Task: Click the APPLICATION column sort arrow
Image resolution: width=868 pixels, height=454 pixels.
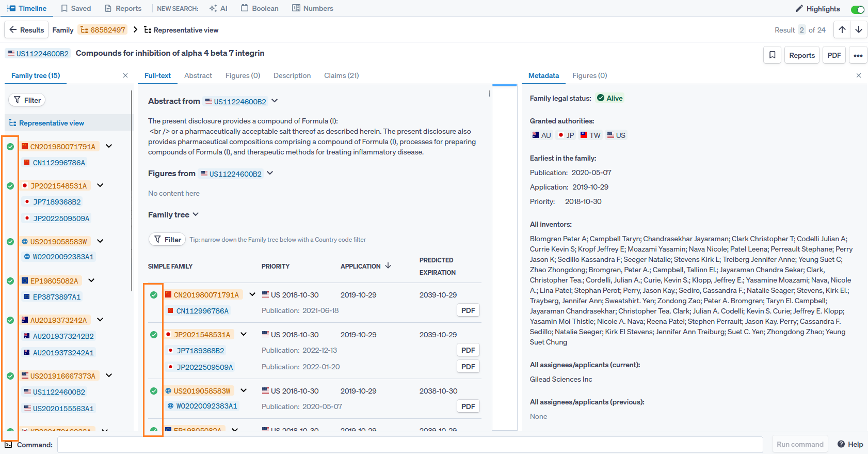Action: [x=388, y=266]
